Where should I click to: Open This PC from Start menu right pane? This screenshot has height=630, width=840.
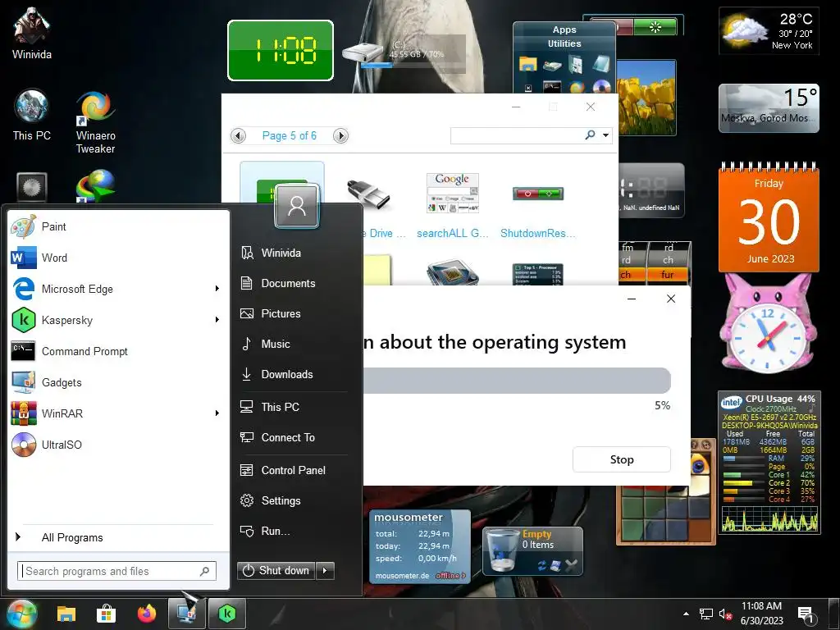(x=280, y=407)
